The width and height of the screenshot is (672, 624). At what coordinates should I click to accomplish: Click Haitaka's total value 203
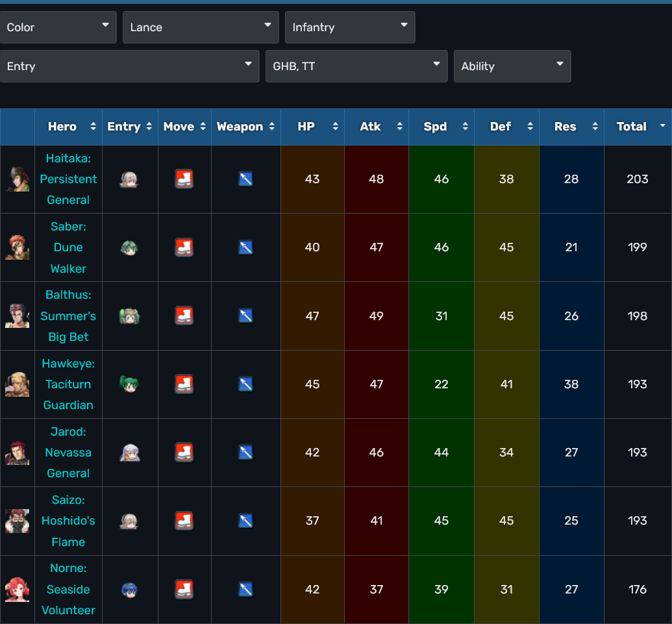click(x=638, y=179)
